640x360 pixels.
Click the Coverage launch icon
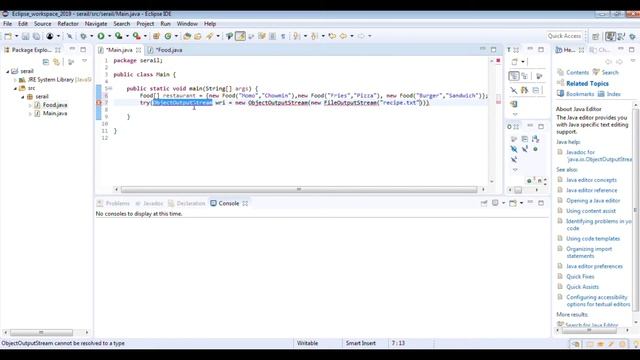(118, 36)
